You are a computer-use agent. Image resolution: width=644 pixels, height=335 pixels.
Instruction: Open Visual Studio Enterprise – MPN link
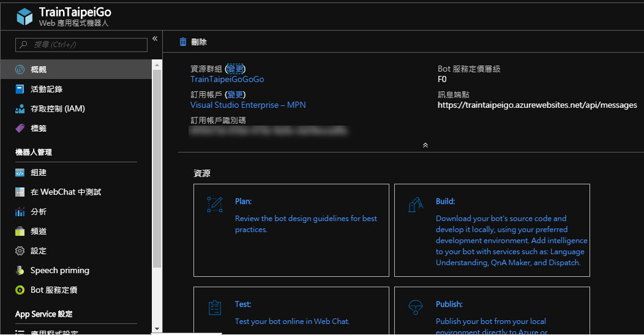tap(248, 105)
